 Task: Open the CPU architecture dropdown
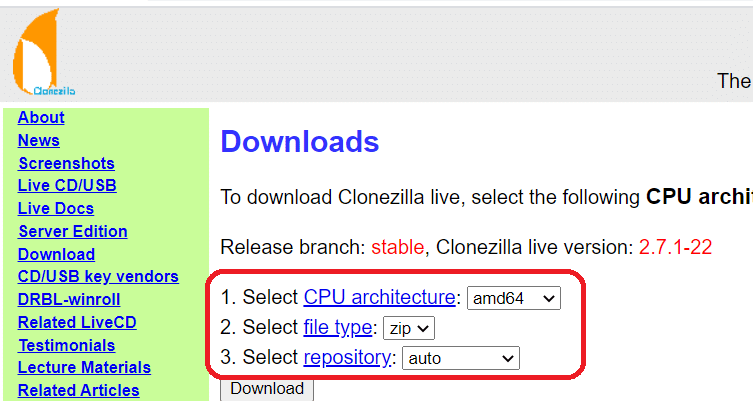coord(514,298)
